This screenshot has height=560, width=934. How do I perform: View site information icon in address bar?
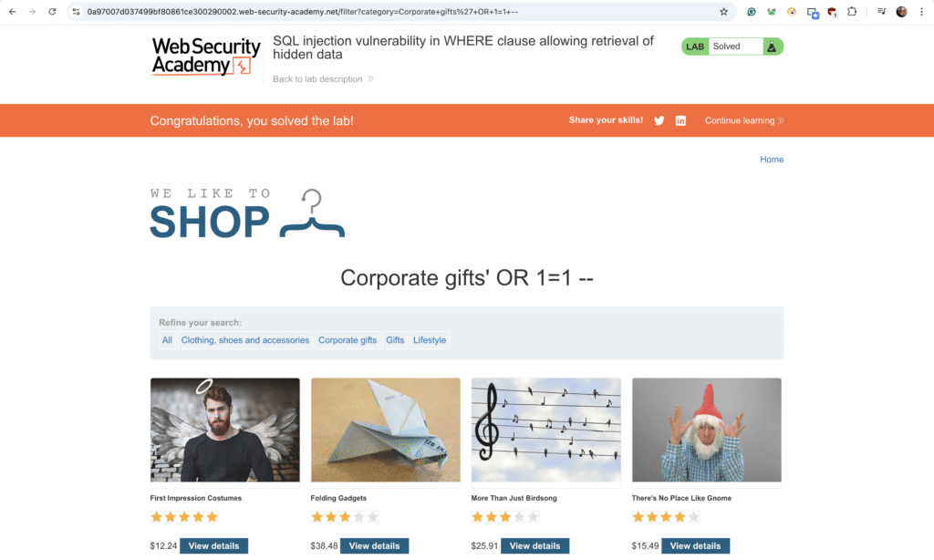pos(76,12)
